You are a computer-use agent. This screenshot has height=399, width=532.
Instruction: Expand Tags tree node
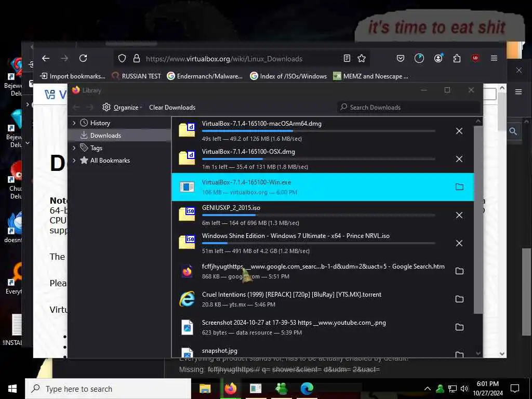[x=74, y=148]
